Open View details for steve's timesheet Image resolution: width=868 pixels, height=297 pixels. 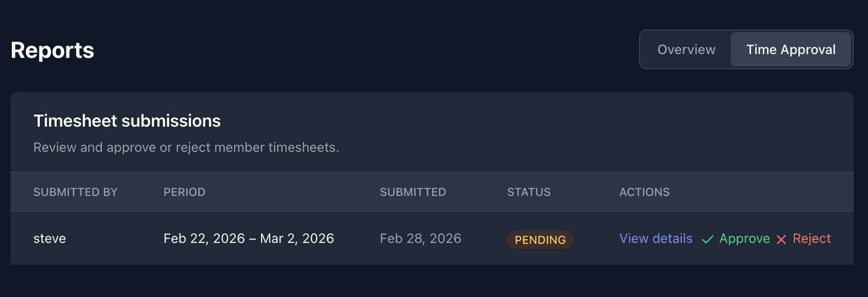pyautogui.click(x=656, y=239)
